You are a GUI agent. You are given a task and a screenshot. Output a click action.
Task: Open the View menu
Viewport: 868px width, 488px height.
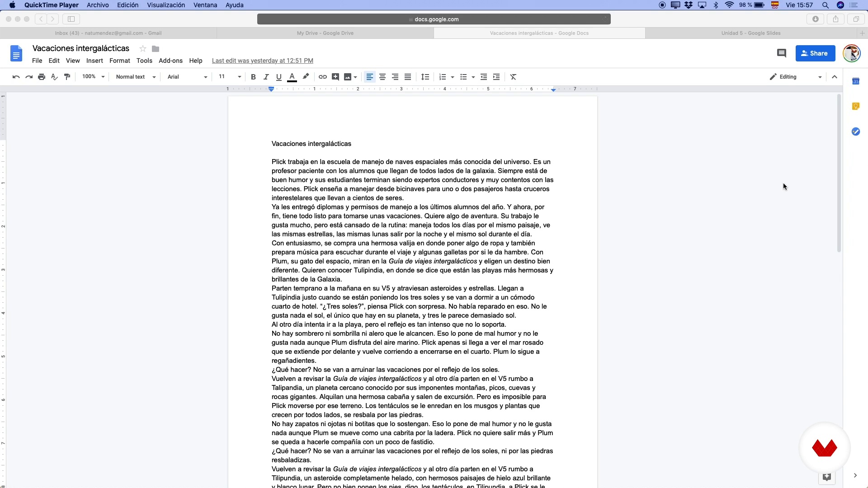73,61
